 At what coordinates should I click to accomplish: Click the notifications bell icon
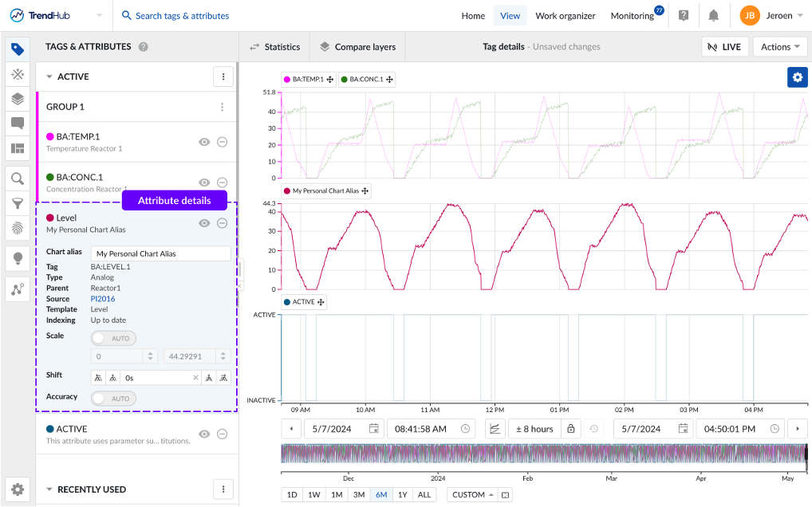click(713, 16)
